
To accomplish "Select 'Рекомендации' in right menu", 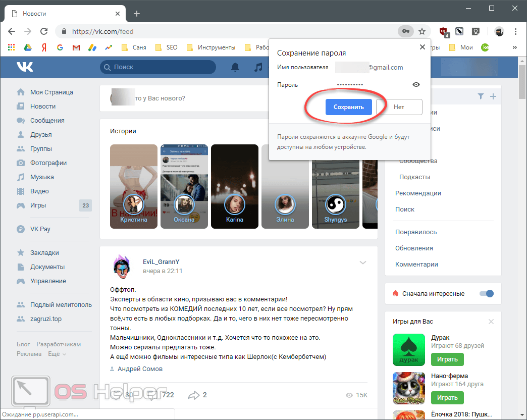I will tap(418, 193).
